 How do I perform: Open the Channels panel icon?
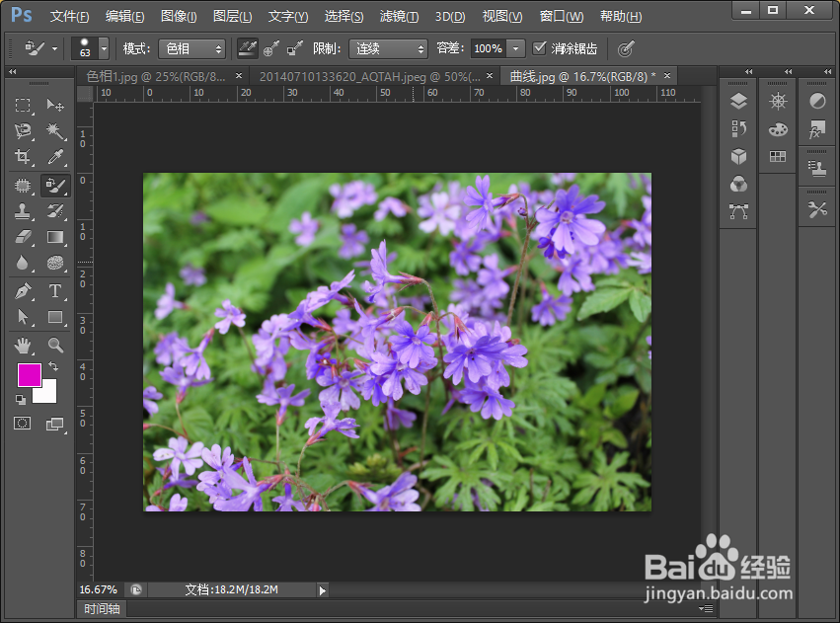pos(738,185)
